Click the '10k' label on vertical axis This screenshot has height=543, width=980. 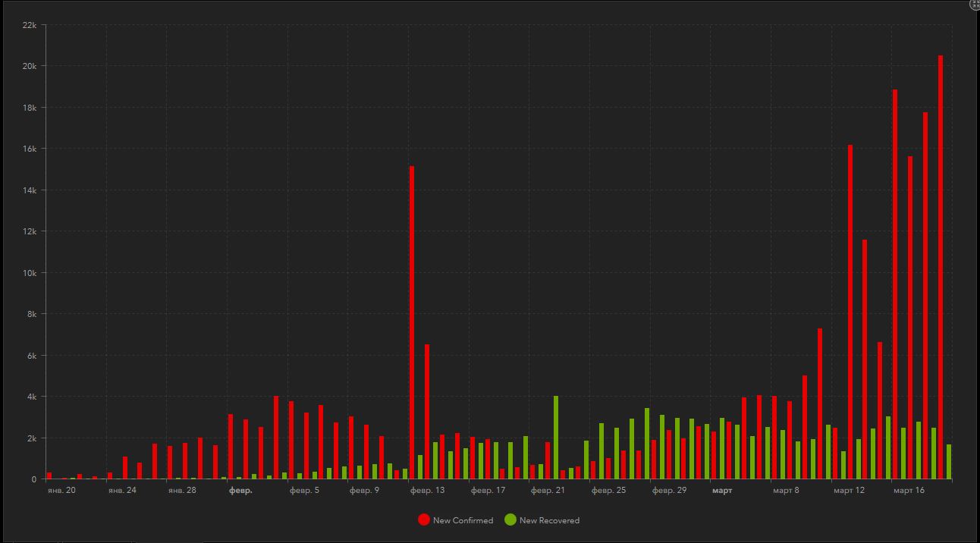pyautogui.click(x=30, y=273)
